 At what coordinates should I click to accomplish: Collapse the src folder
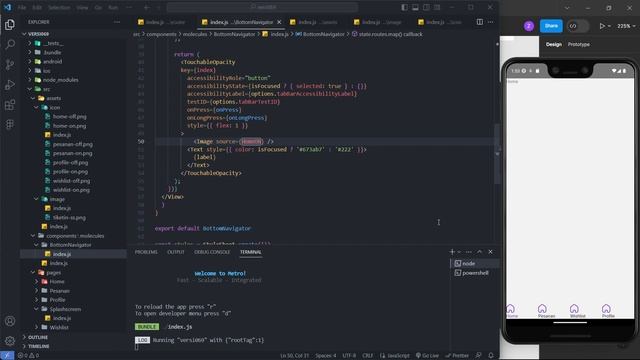46,89
